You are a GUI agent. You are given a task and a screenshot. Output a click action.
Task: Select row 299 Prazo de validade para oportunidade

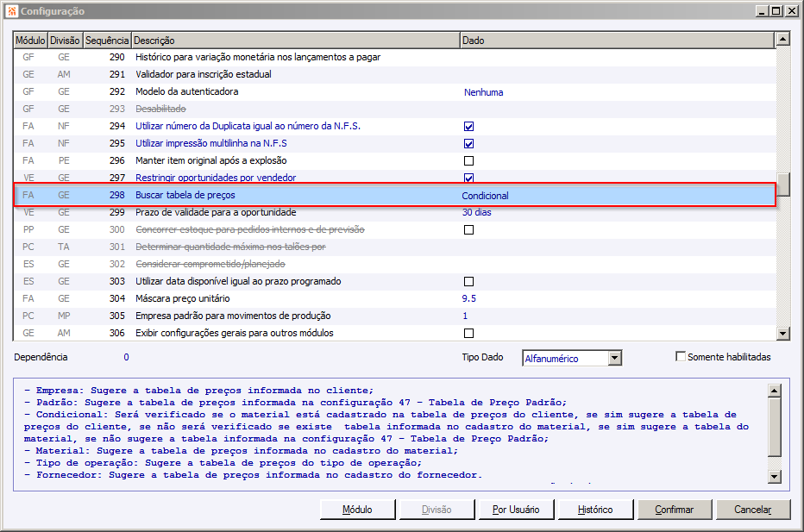pos(394,212)
